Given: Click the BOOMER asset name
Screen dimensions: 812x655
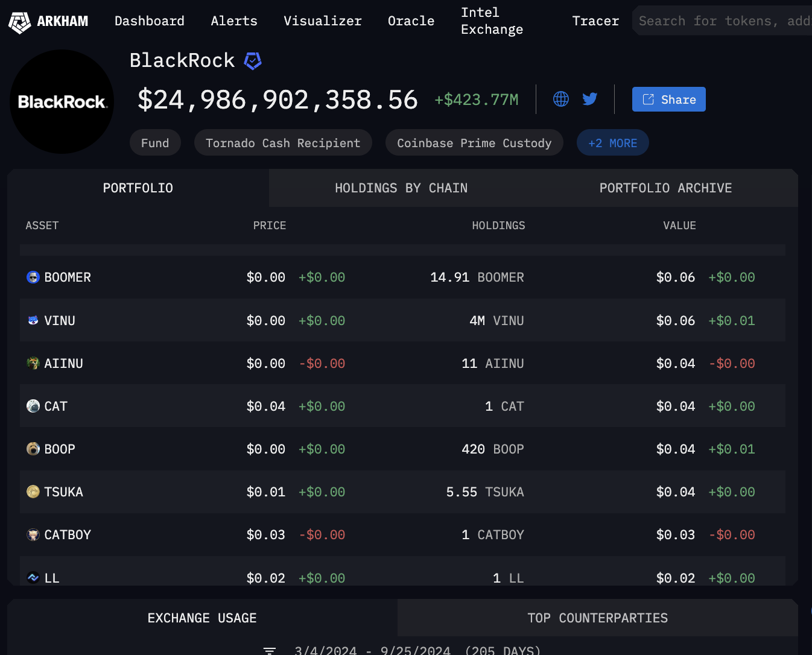Looking at the screenshot, I should point(68,277).
